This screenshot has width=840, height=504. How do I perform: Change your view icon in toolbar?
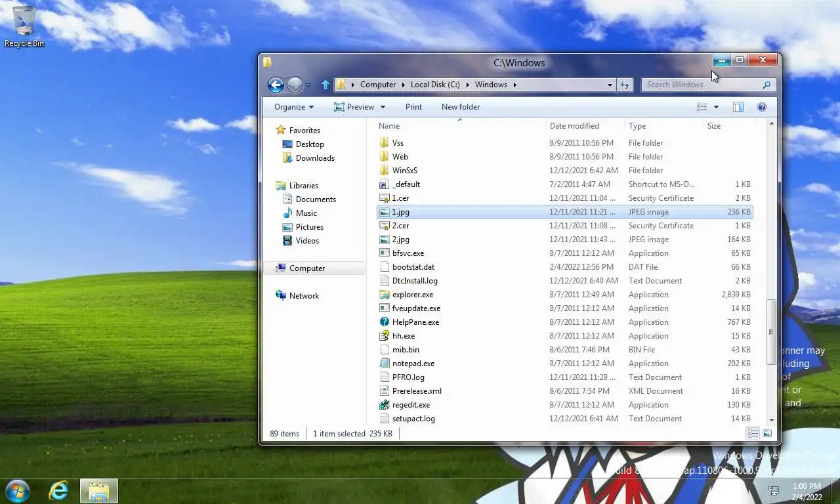tap(702, 107)
